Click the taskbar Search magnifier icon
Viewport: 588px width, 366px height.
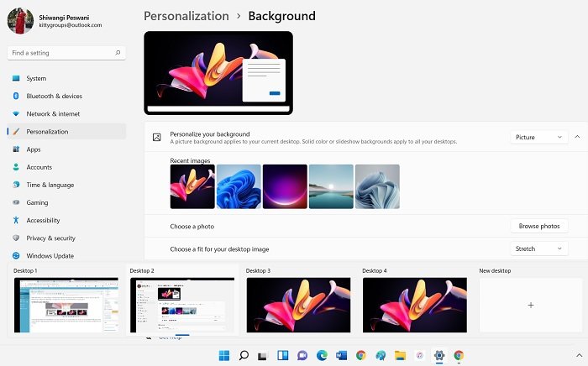[x=244, y=355]
